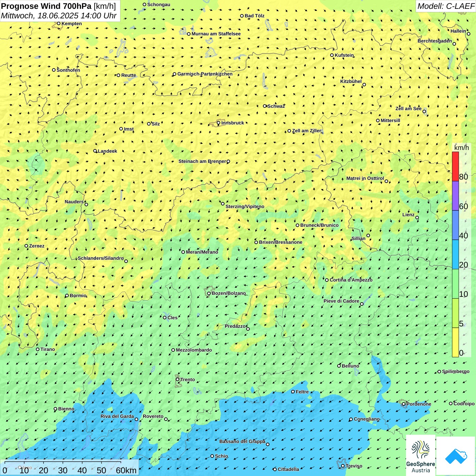476x476 pixels.
Task: Choose the yellow 0–5 legend swatch
Action: point(455,342)
